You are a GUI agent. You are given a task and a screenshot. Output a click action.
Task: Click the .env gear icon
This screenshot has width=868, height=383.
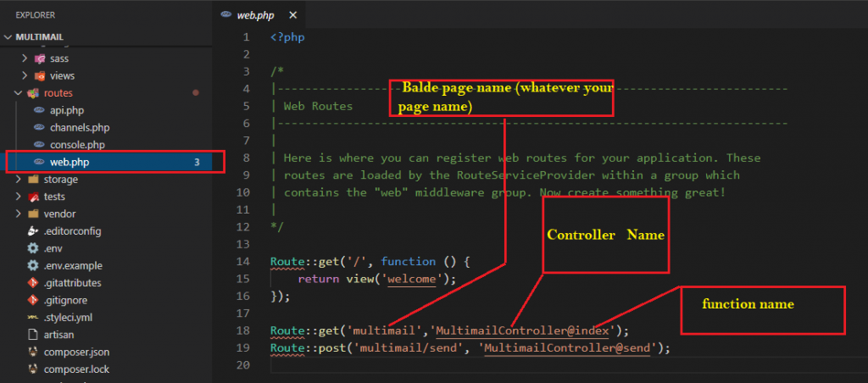[33, 248]
